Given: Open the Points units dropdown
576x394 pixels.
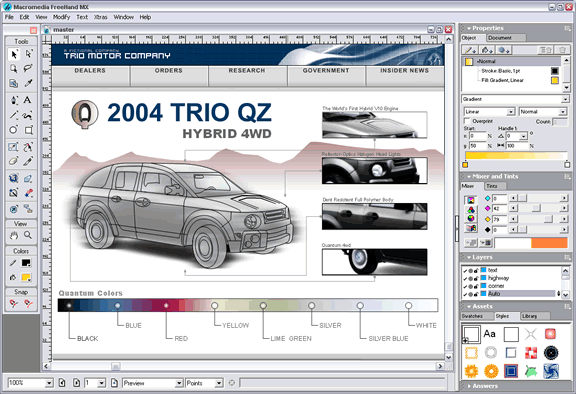Looking at the screenshot, I should (219, 383).
